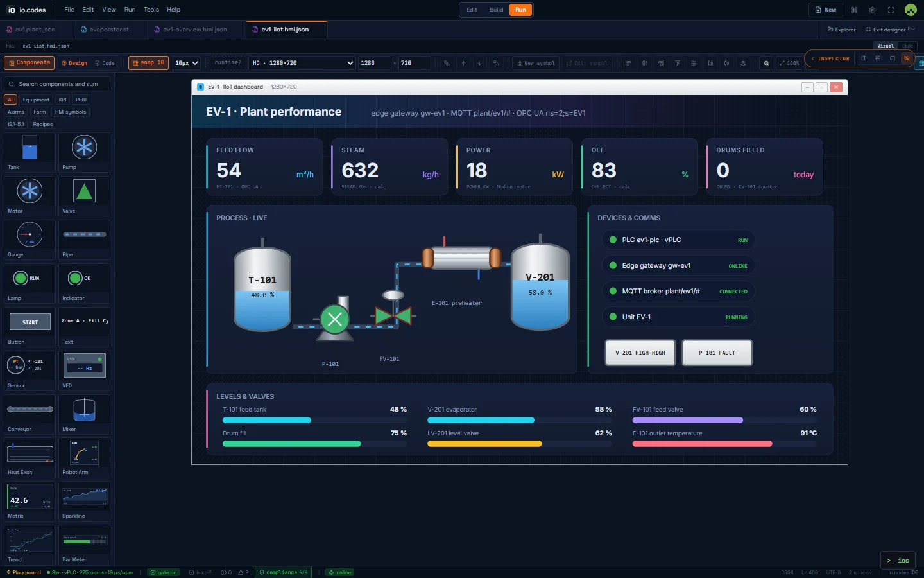
Task: Switch to Build mode
Action: click(496, 10)
